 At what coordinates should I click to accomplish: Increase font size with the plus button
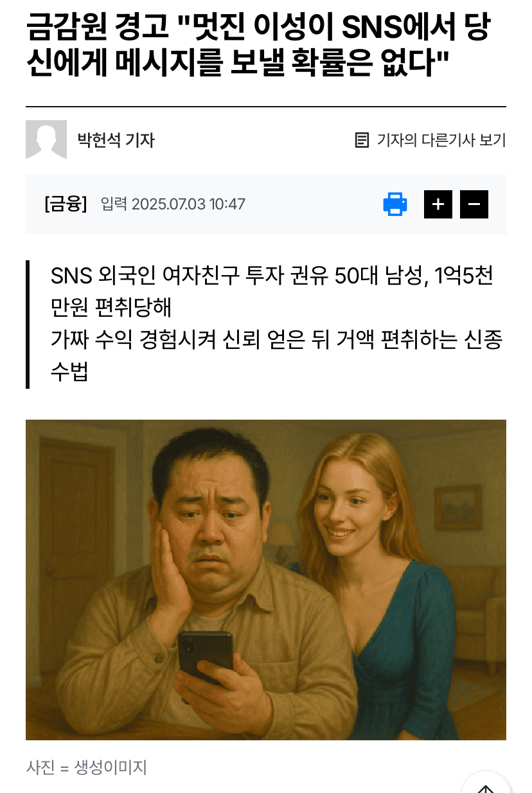pos(438,204)
